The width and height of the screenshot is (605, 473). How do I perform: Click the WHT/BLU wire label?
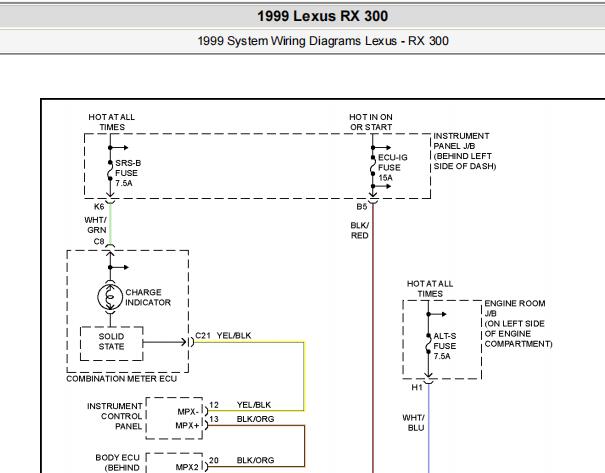[413, 422]
